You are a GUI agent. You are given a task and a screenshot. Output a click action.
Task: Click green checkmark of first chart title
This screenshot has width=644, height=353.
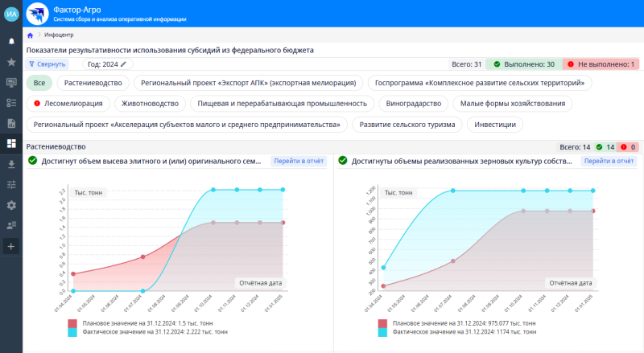32,161
